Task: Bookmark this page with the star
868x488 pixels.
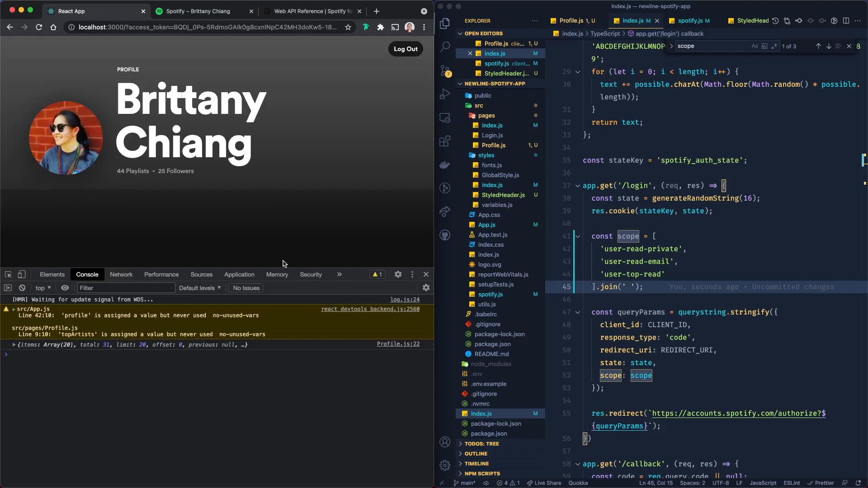Action: (x=348, y=27)
